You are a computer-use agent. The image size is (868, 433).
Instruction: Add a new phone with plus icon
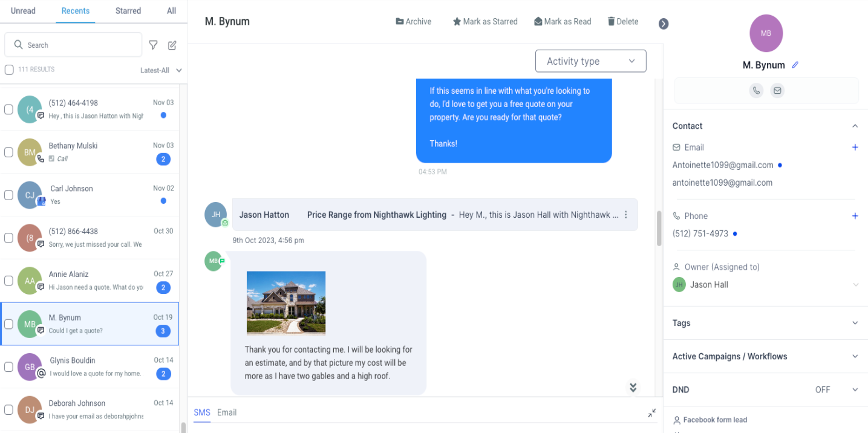coord(855,216)
